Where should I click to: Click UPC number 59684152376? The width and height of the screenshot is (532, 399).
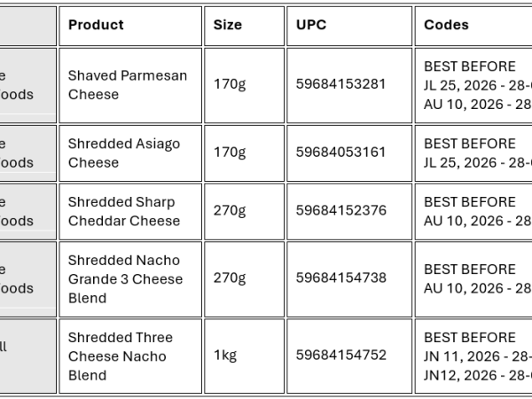coord(341,211)
